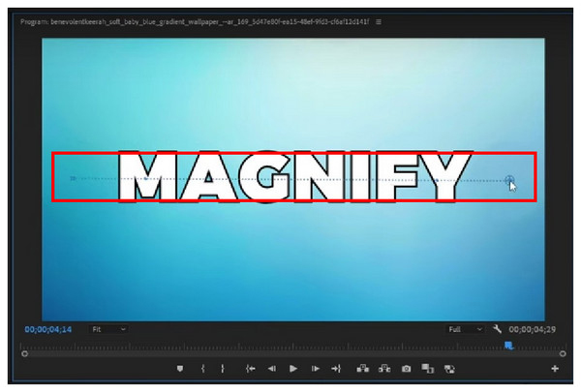Step forward one frame
The height and width of the screenshot is (392, 581).
coord(315,369)
